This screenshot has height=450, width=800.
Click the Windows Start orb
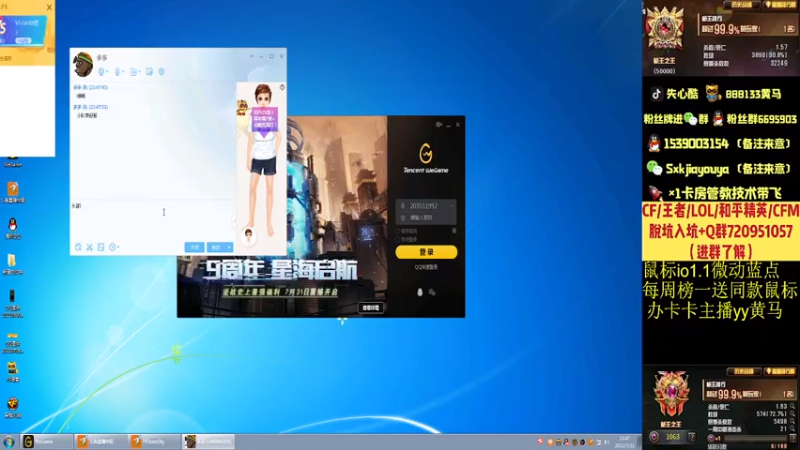point(9,442)
